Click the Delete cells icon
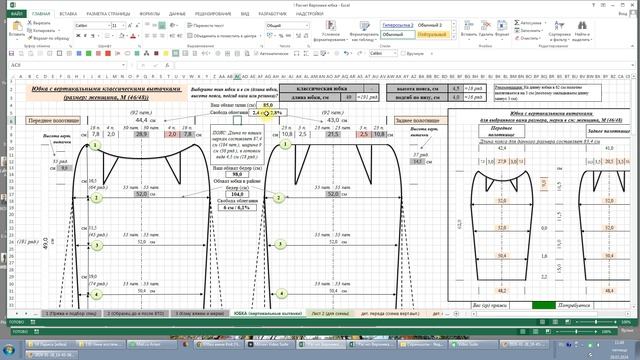This screenshot has height=360, width=640. [486, 26]
